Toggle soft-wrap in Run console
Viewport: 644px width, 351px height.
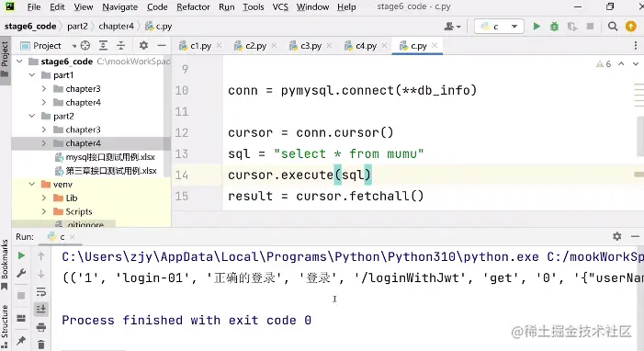(41, 292)
